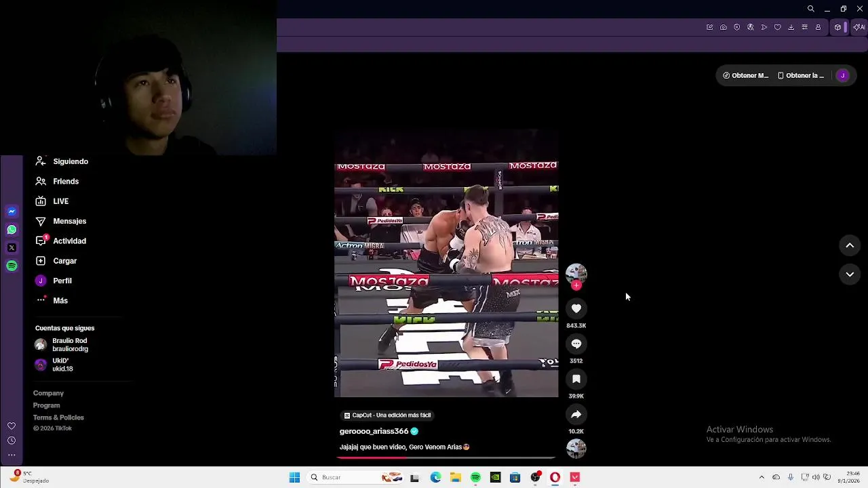868x488 pixels.
Task: Open history clock in Opera sidebar
Action: (12, 441)
